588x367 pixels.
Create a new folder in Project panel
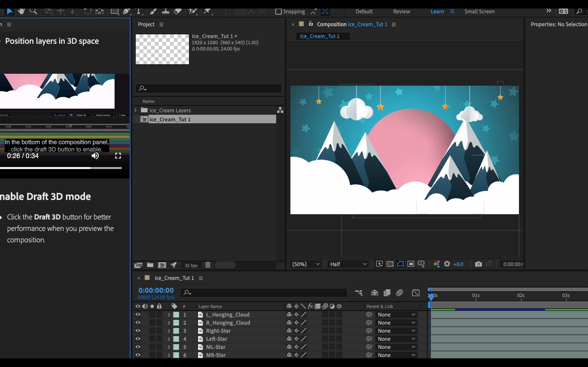[150, 265]
